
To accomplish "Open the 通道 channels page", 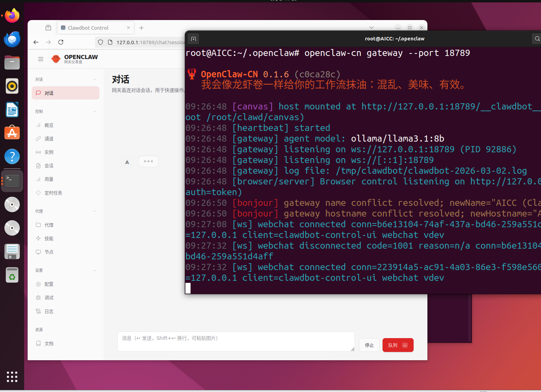I will 66,138.
